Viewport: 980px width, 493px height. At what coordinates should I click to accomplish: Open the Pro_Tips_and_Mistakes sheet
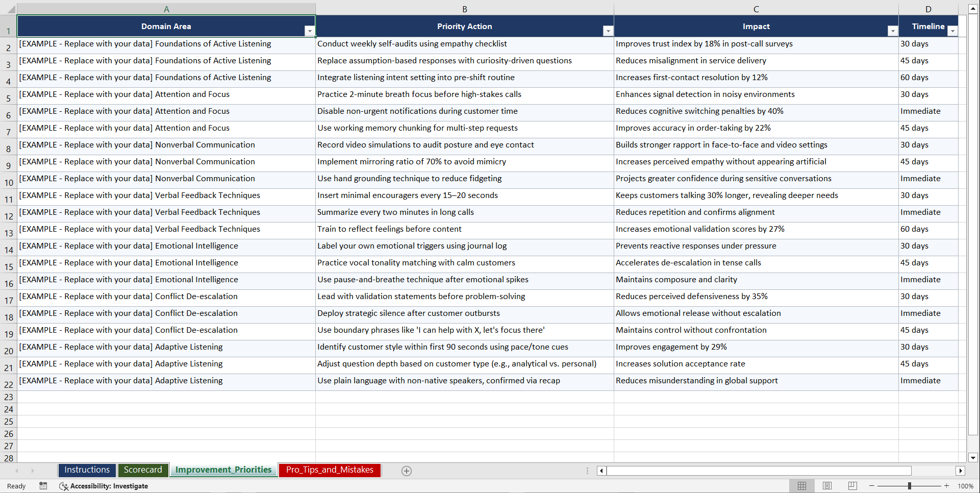pyautogui.click(x=329, y=470)
